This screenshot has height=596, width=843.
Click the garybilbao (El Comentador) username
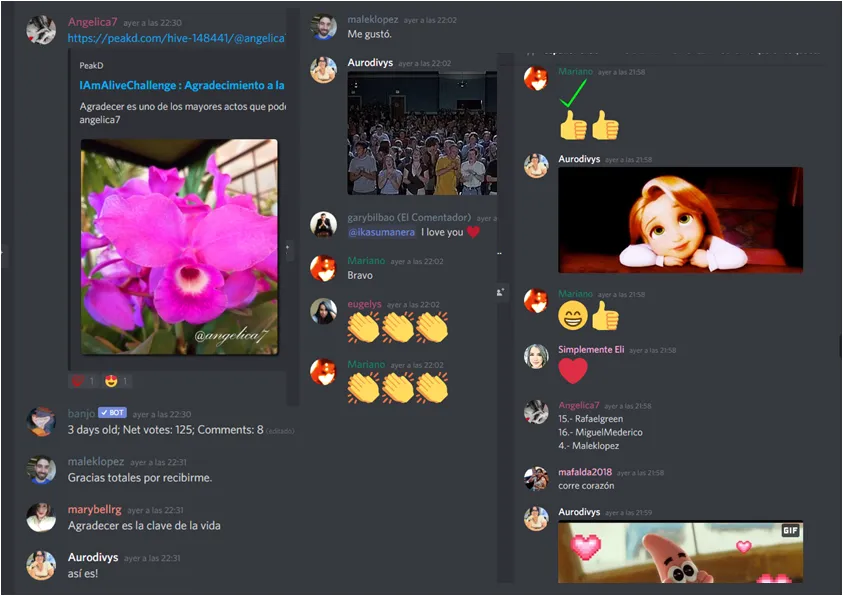click(x=409, y=218)
